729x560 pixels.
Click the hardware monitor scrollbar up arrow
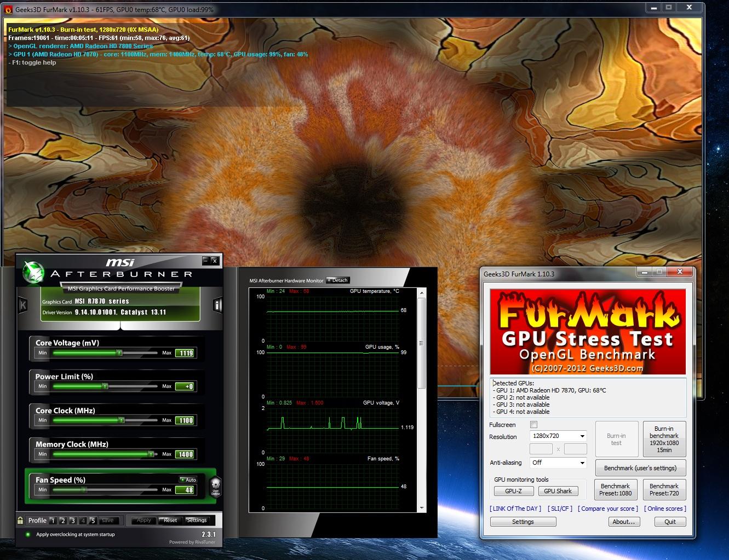421,293
